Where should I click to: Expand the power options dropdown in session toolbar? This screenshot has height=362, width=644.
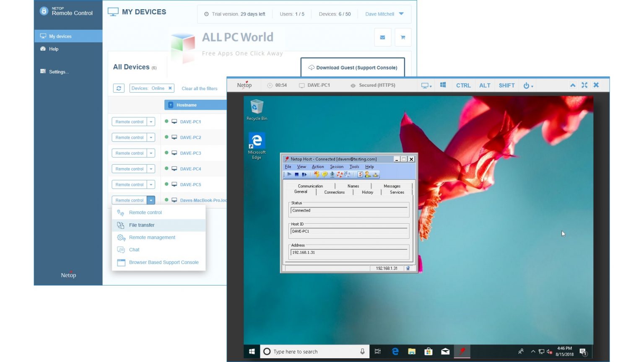click(x=528, y=85)
